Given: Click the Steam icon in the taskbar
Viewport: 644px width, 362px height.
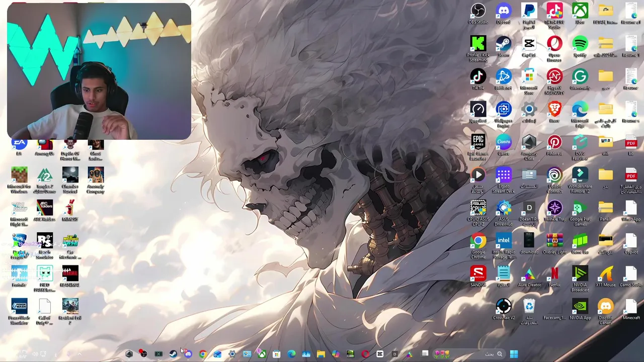Looking at the screenshot, I should (x=173, y=354).
